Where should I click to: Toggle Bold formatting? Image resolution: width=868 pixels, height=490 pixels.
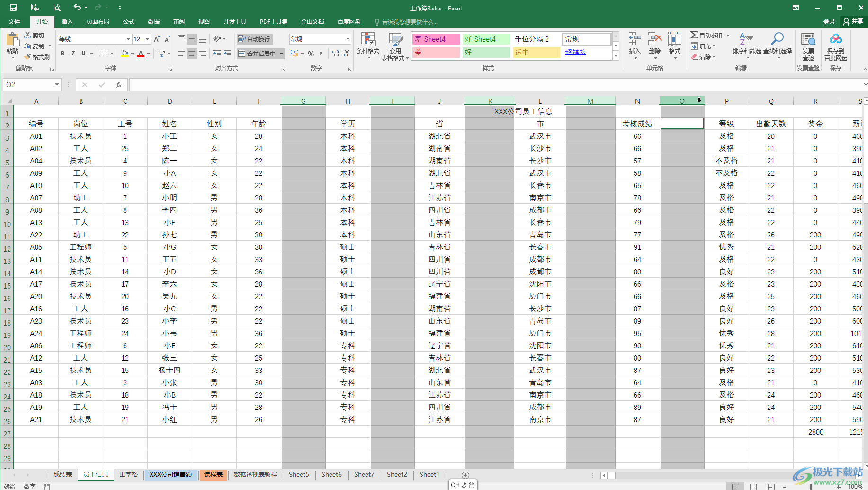tap(63, 54)
